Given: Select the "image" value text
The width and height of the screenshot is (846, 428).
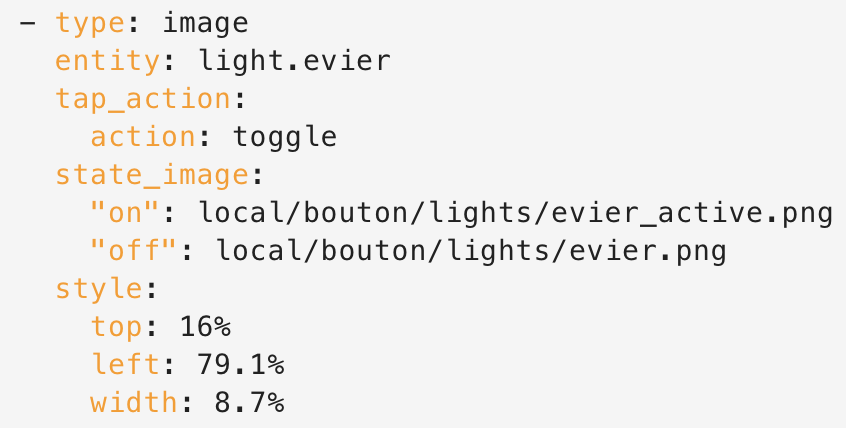Looking at the screenshot, I should pyautogui.click(x=205, y=22).
